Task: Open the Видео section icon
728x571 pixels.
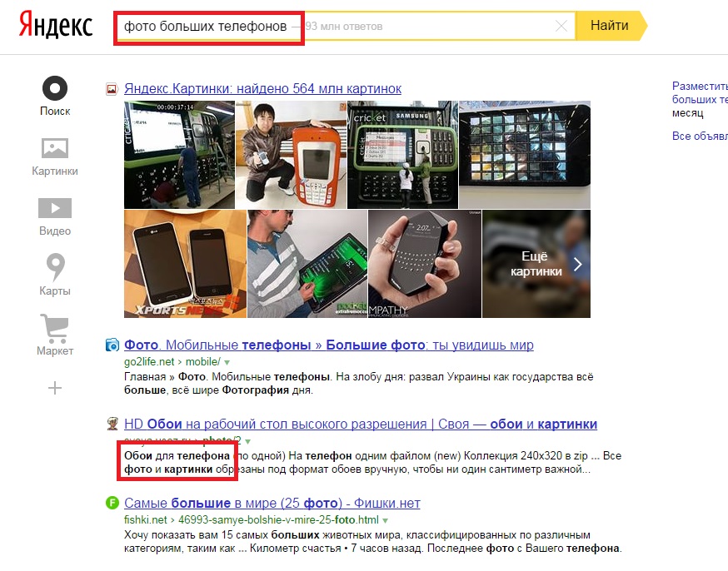Action: [x=55, y=208]
